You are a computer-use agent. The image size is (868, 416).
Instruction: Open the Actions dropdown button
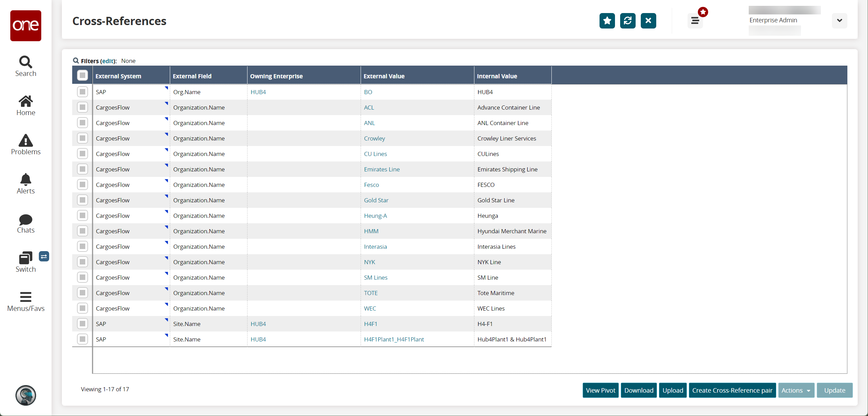796,390
